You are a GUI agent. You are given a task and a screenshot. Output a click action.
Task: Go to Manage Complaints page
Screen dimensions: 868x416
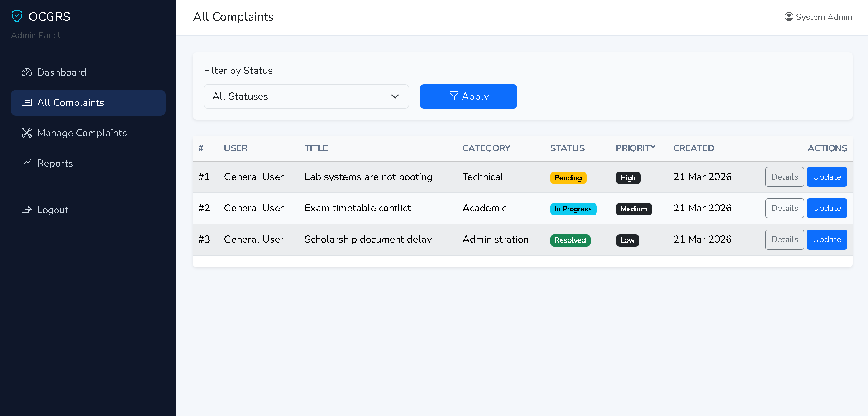[88, 133]
